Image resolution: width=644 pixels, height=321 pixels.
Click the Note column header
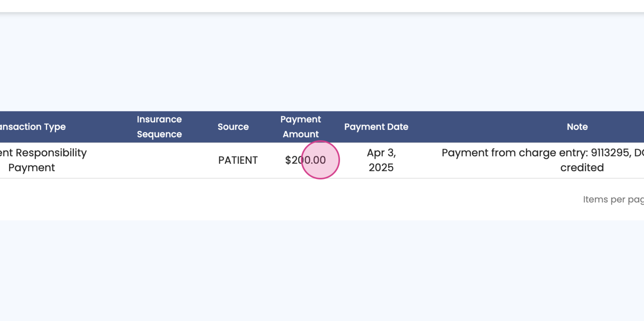577,127
